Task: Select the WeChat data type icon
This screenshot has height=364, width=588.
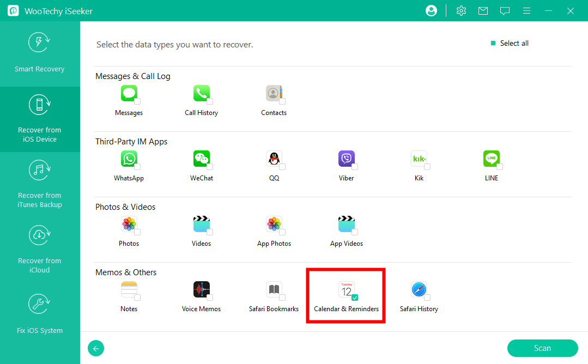Action: tap(201, 159)
